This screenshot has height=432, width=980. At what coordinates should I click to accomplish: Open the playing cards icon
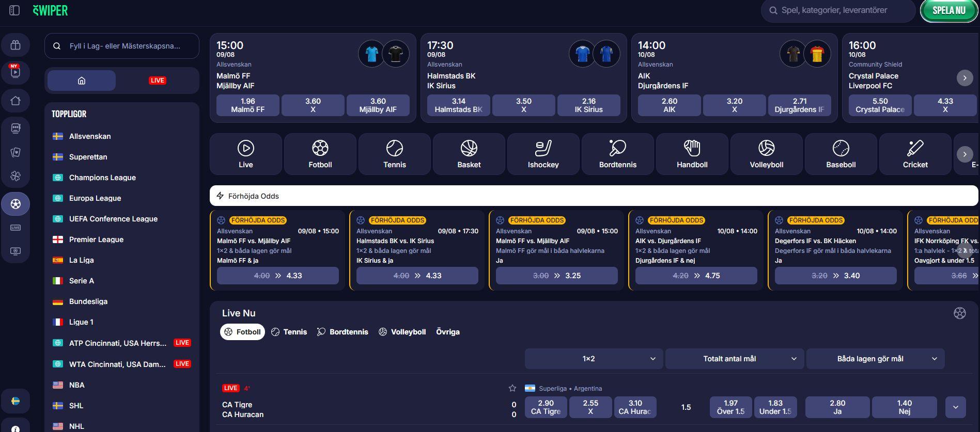coord(15,152)
